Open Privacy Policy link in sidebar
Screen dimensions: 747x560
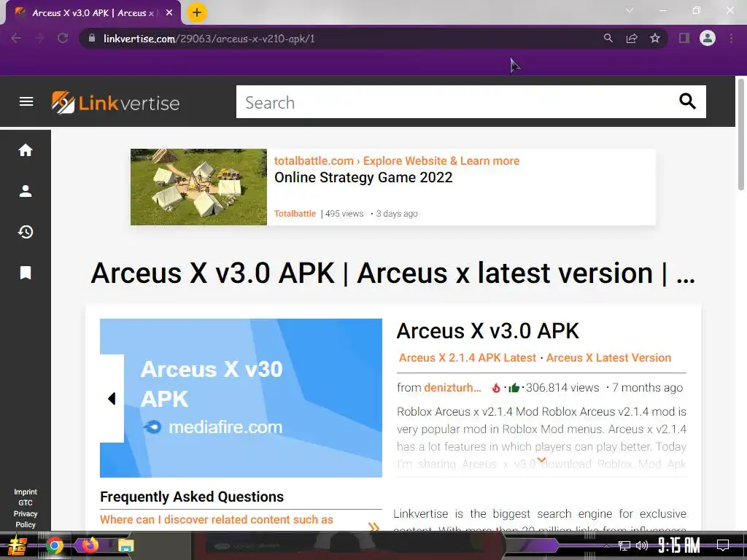(x=26, y=519)
